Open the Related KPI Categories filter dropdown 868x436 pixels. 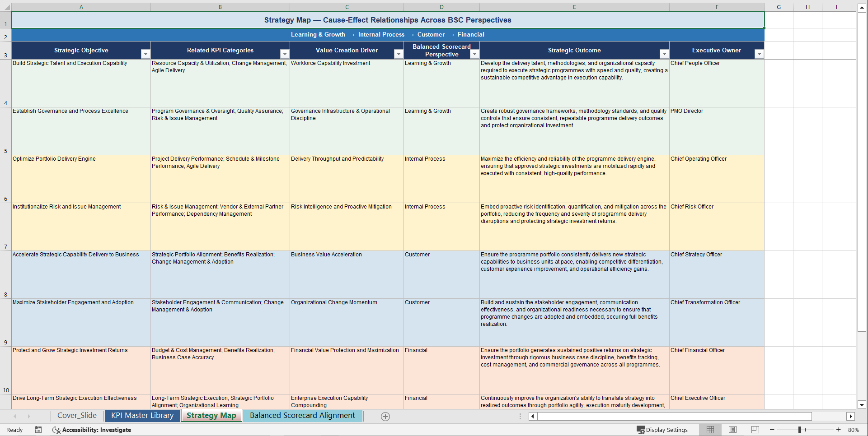(x=285, y=54)
